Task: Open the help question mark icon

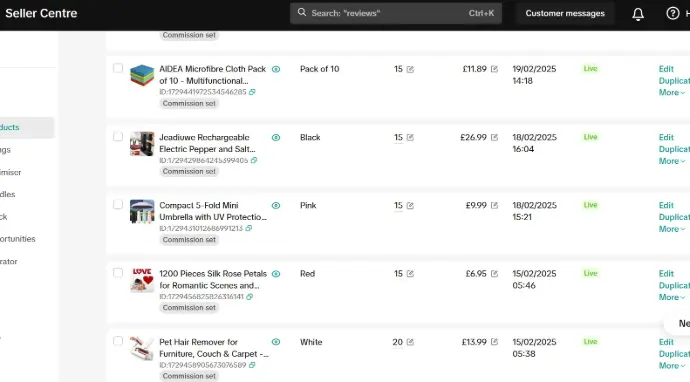Action: pos(672,14)
